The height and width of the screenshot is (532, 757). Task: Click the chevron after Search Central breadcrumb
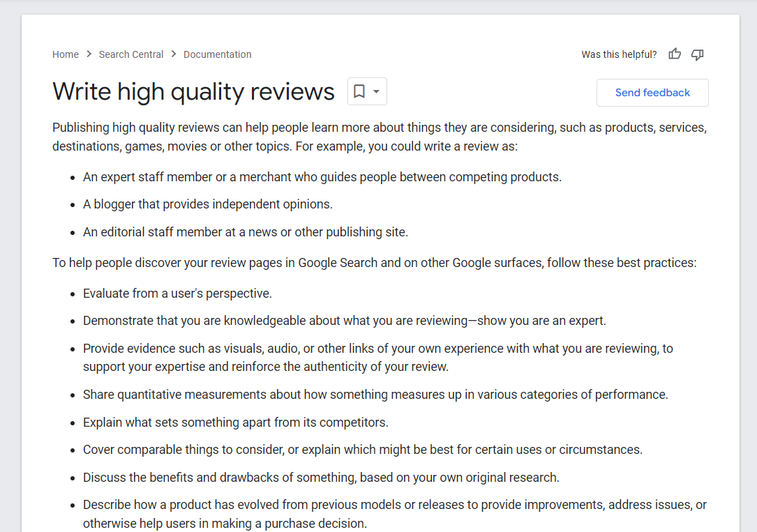pos(173,54)
